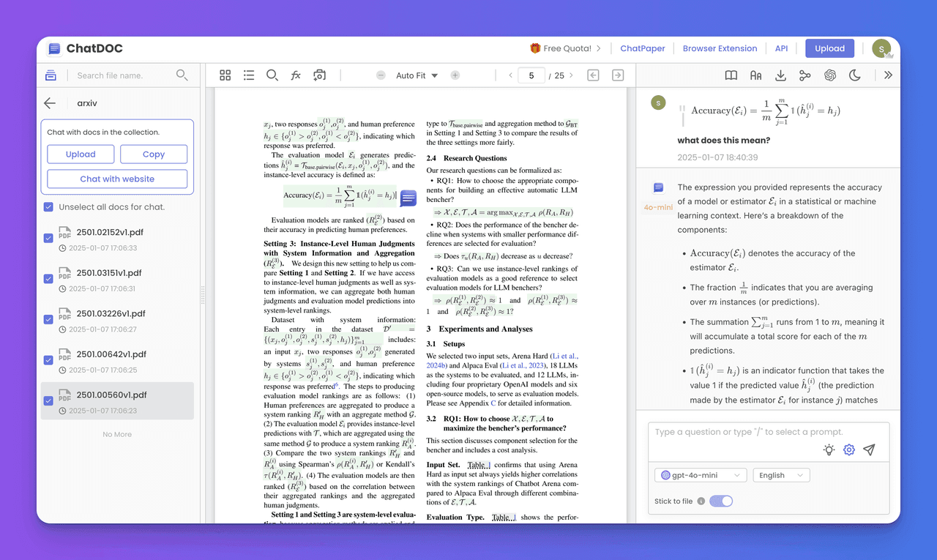This screenshot has width=937, height=560.
Task: Open the ChatPaper menu link
Action: [643, 48]
